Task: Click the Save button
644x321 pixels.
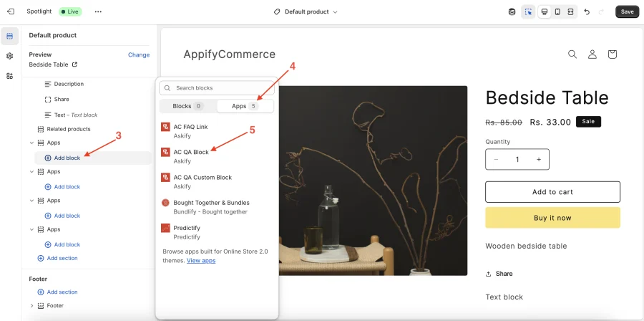Action: pyautogui.click(x=627, y=12)
